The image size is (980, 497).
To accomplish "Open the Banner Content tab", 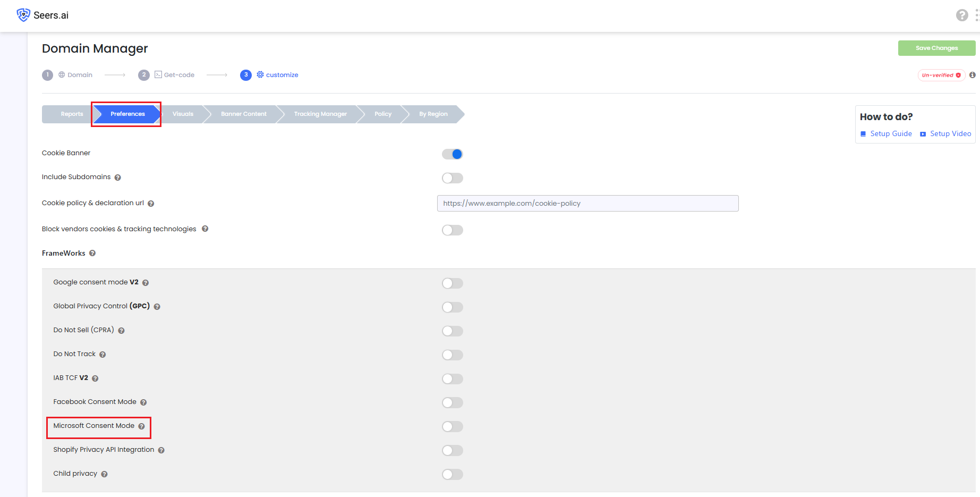I will [x=244, y=114].
